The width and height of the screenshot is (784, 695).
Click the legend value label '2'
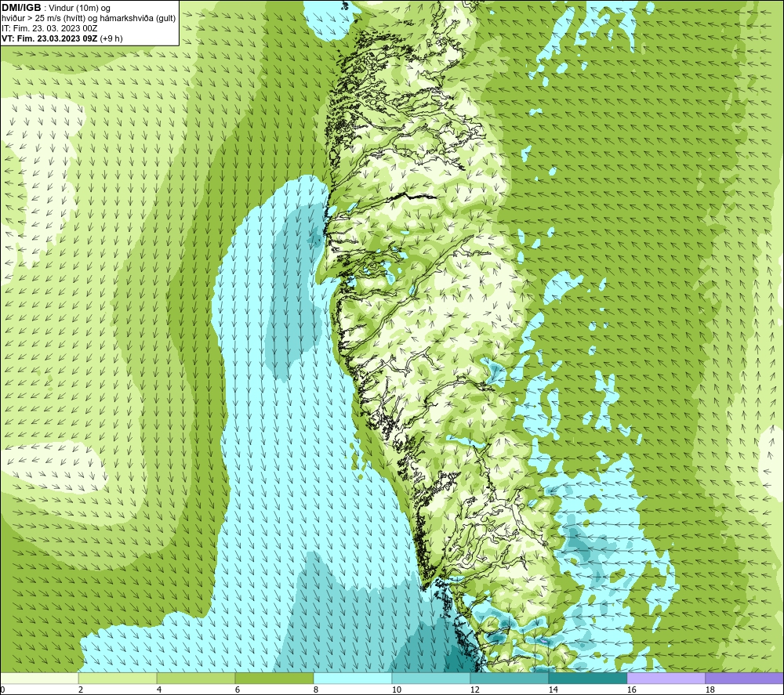pos(81,690)
